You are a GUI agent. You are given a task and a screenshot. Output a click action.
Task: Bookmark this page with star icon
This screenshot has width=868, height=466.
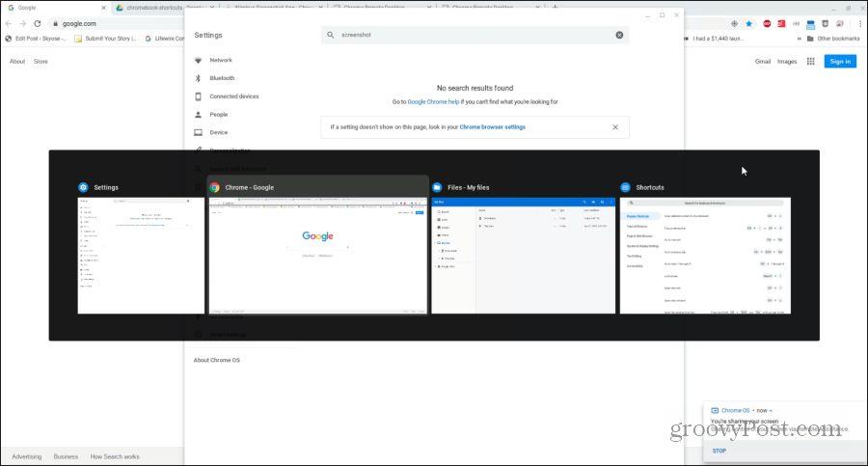coord(749,23)
